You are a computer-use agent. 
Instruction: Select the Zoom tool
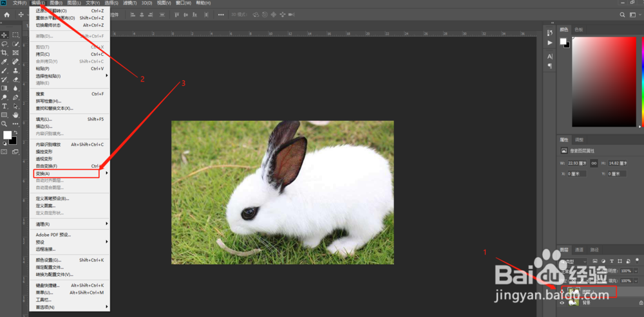tap(5, 123)
